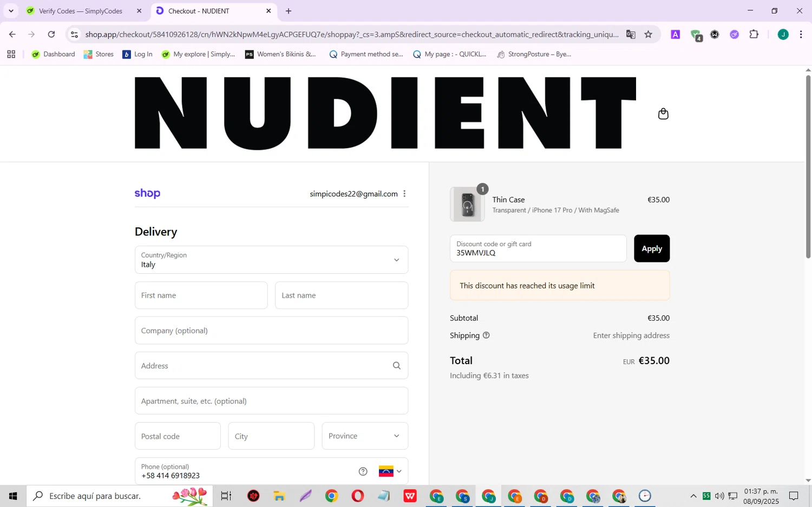Open the tab search dropdown arrow
812x507 pixels.
(x=11, y=11)
